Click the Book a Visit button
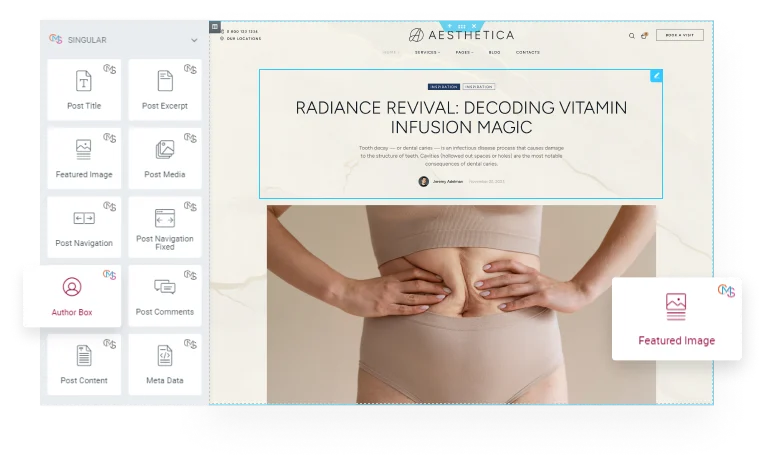The width and height of the screenshot is (762, 466). click(679, 35)
